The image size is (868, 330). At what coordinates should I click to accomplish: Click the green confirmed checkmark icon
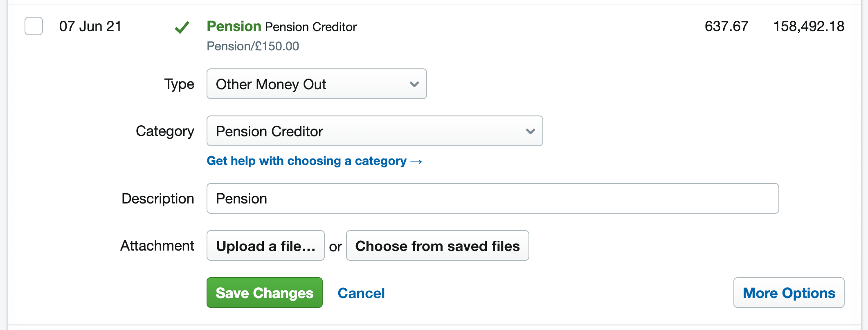182,27
